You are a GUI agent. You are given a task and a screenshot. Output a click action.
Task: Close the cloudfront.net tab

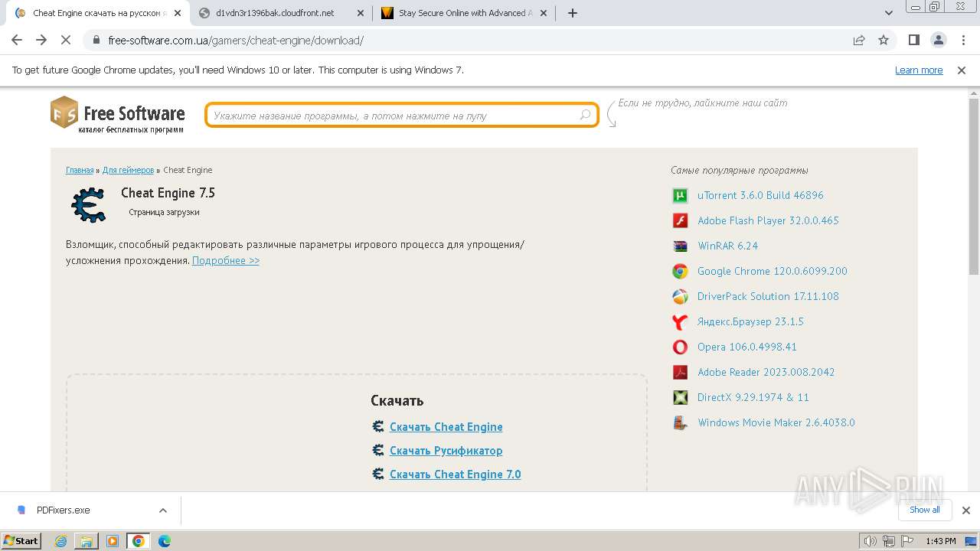(361, 13)
